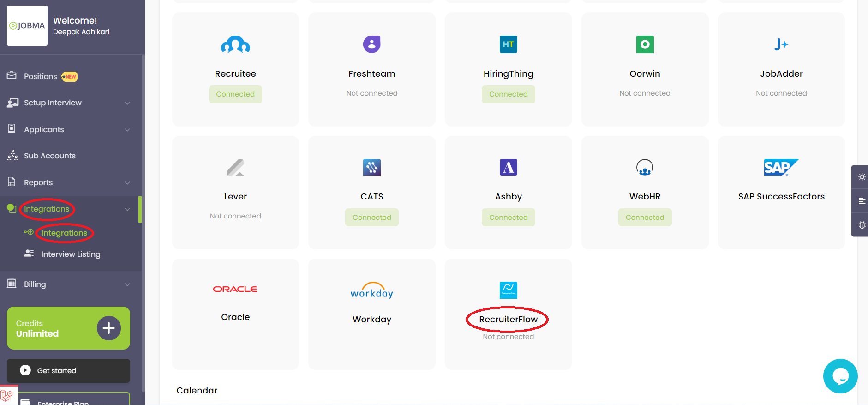Open Positions from the sidebar
Screen dimensions: 868x405
pyautogui.click(x=41, y=76)
